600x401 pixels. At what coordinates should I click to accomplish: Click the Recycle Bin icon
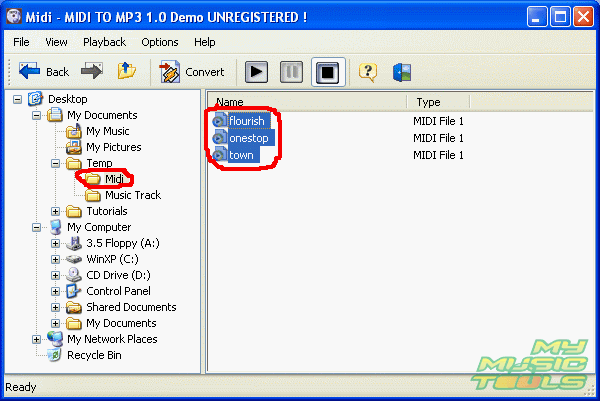pos(54,355)
